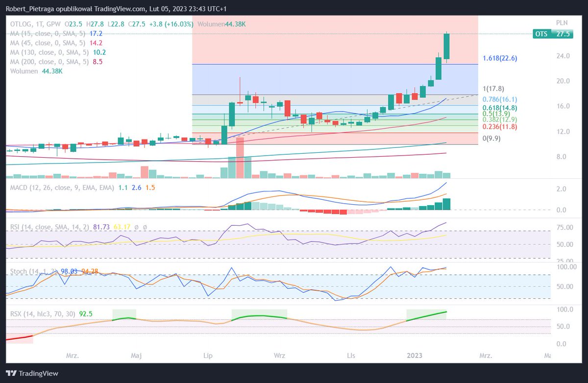
Task: Click the Wrz label on the time axis
Action: [280, 355]
